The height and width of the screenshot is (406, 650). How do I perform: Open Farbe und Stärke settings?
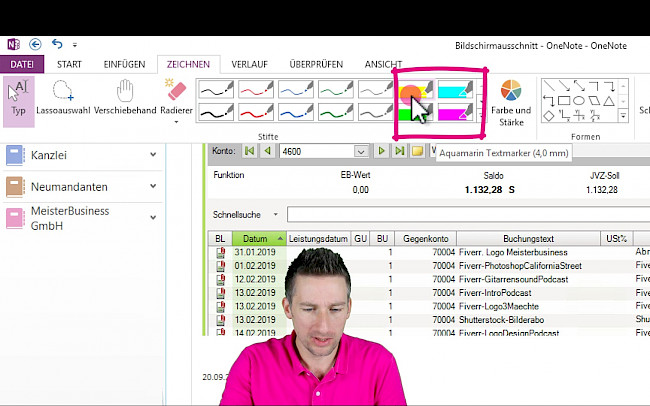pos(511,103)
